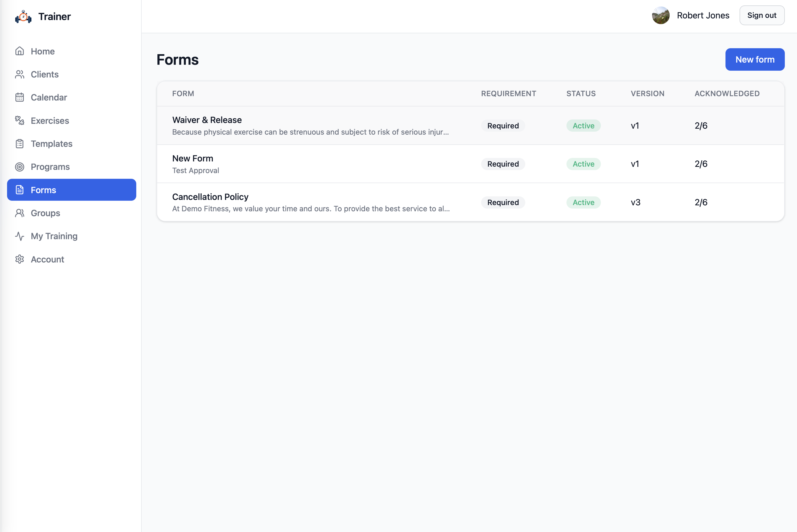Click the Forms document icon

[x=20, y=190]
